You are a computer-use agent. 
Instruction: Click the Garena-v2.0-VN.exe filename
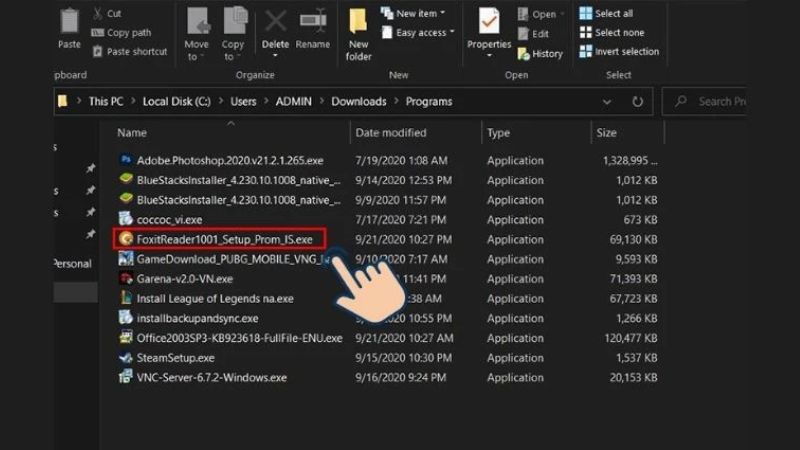point(185,279)
